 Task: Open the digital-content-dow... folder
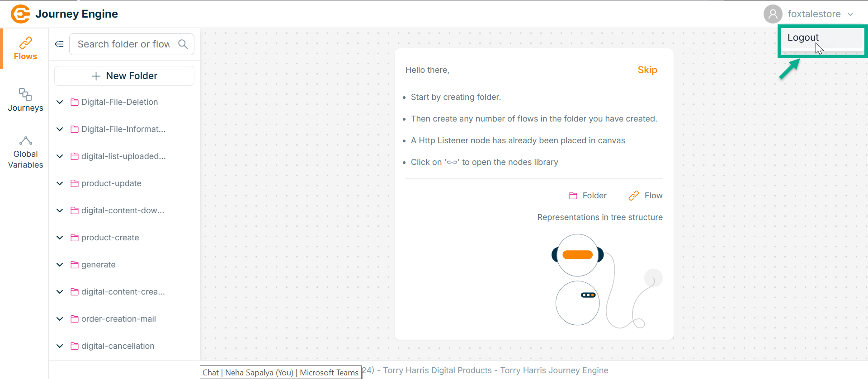tap(123, 211)
